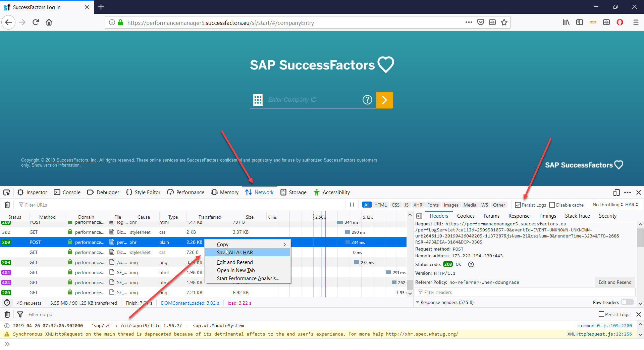Viewport: 644px width, 350px height.
Task: Clear network log with trash icon
Action: click(7, 205)
